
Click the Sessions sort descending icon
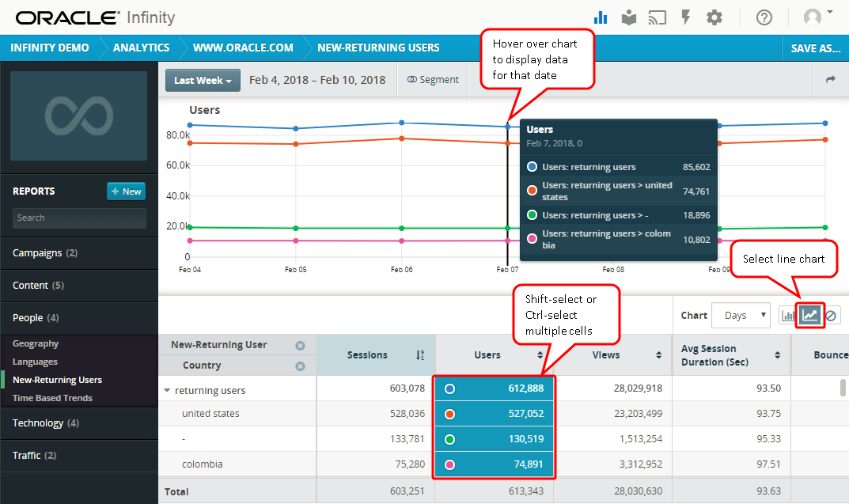click(420, 355)
